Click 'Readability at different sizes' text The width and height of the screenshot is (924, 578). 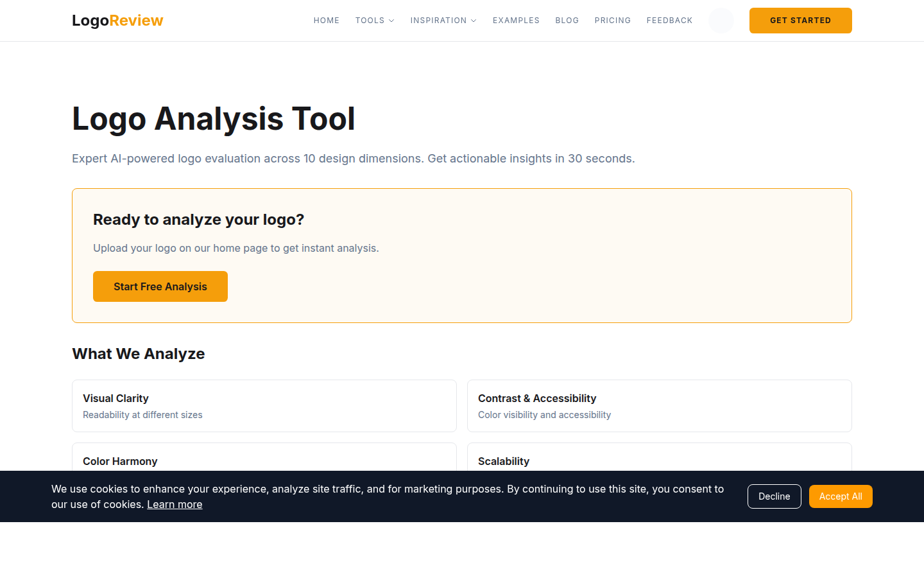pyautogui.click(x=142, y=415)
